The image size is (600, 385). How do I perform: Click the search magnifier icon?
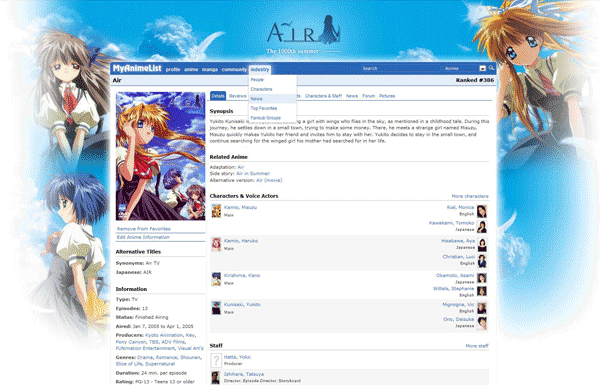pyautogui.click(x=491, y=68)
